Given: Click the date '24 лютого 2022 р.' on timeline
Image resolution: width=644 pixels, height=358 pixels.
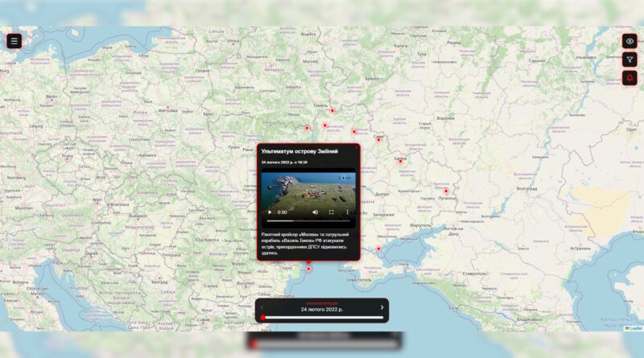Looking at the screenshot, I should click(321, 310).
